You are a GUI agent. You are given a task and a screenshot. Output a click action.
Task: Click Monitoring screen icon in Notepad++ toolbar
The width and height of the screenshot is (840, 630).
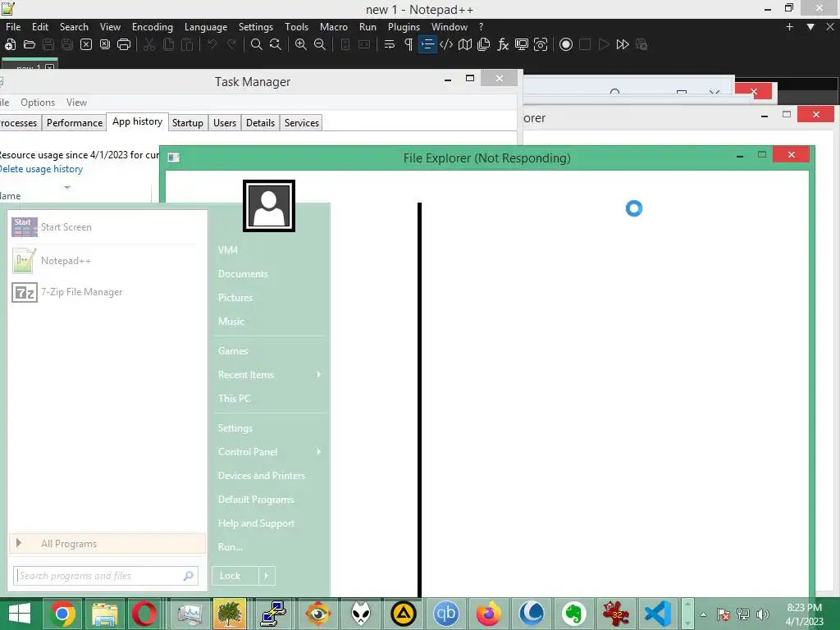(x=521, y=44)
